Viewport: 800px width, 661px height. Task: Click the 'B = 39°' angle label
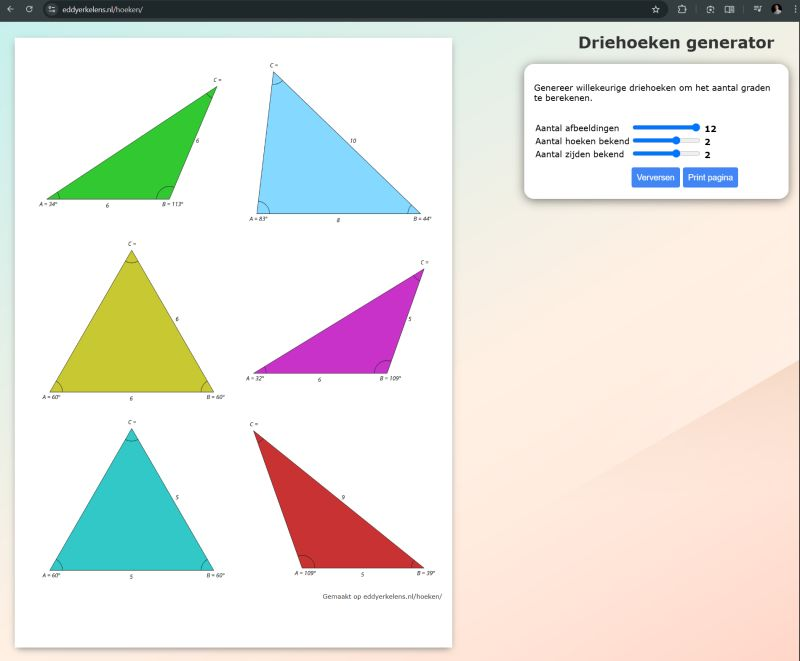coord(426,573)
